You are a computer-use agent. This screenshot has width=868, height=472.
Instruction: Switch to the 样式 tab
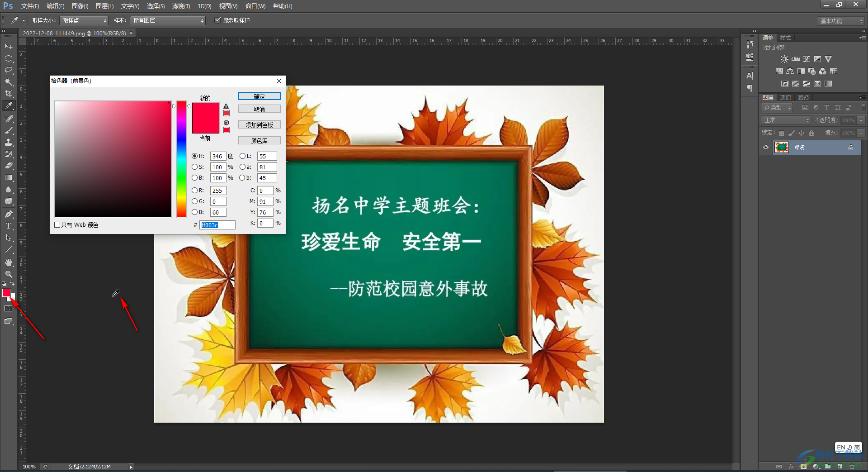[785, 38]
